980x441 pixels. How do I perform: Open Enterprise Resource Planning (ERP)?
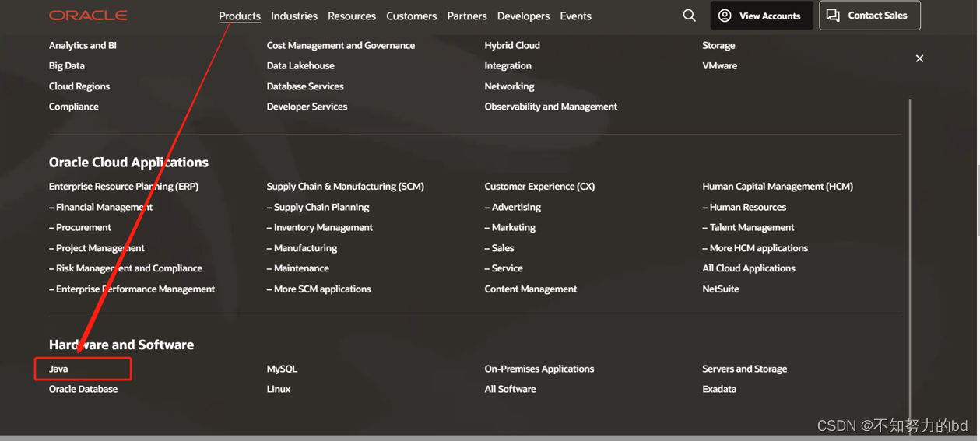(x=124, y=187)
